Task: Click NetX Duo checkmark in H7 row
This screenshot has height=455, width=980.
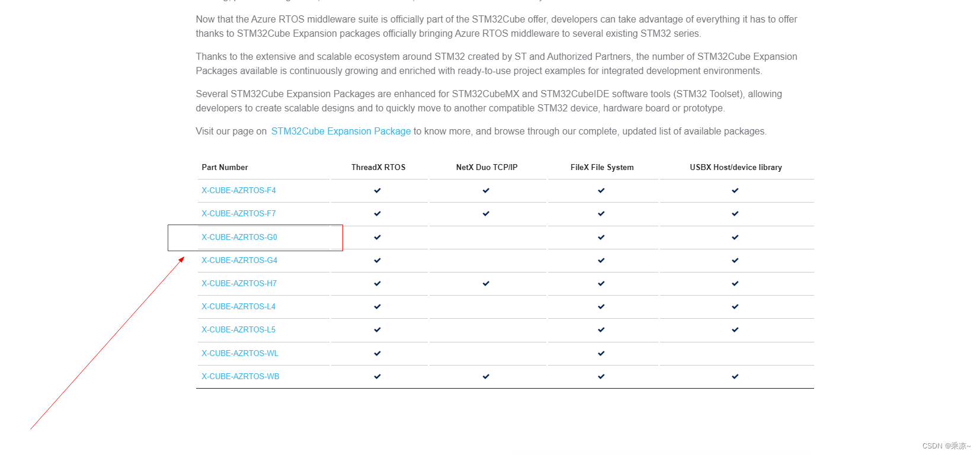Action: 486,283
